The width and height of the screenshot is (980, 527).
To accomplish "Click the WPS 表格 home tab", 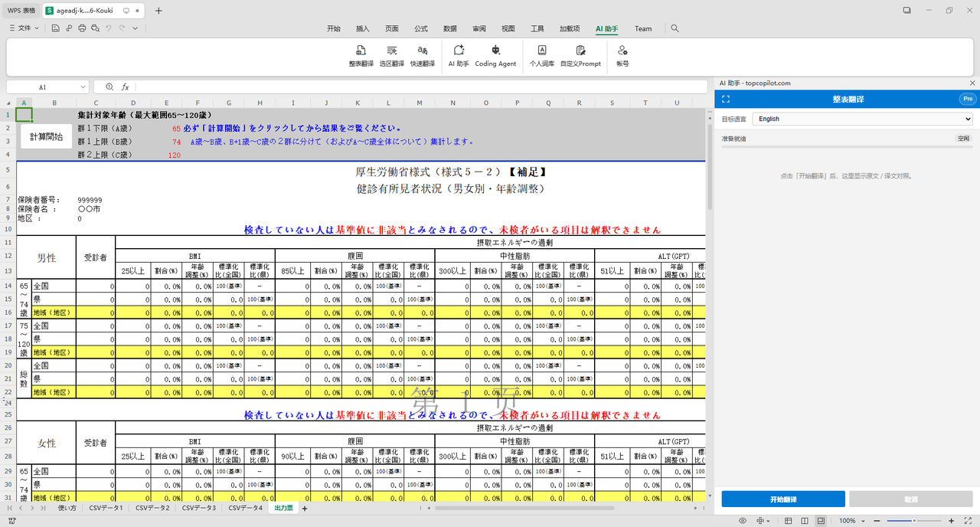I will click(21, 11).
